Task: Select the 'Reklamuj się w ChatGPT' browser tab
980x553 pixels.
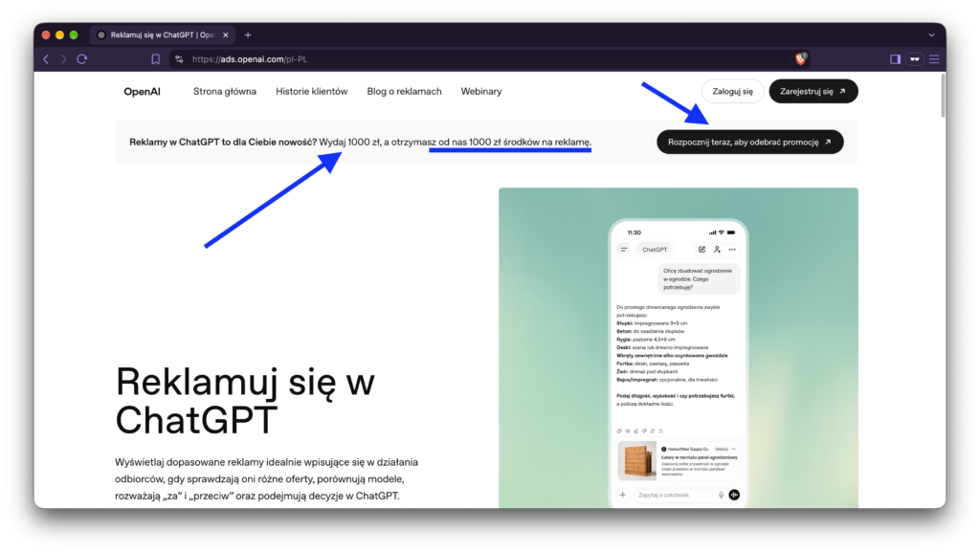Action: point(163,35)
